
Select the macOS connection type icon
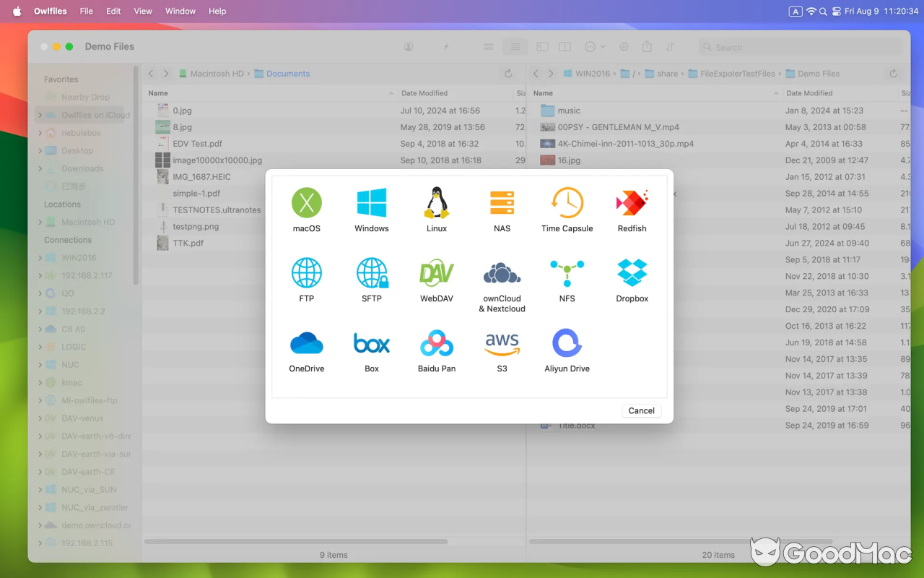(306, 203)
